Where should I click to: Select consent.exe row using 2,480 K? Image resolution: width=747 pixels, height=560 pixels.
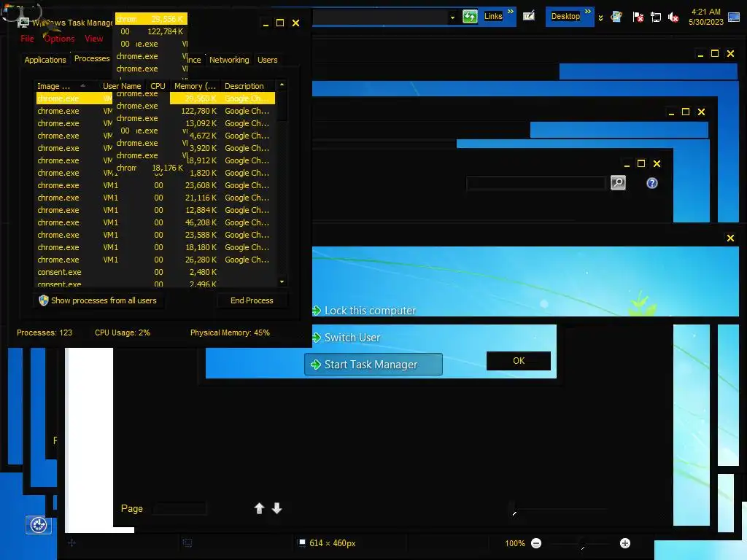tap(155, 272)
